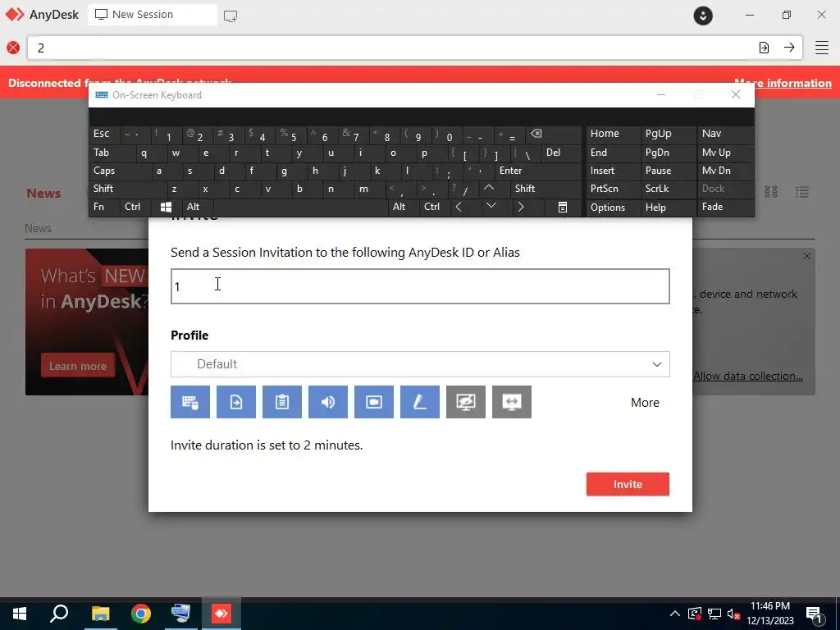The height and width of the screenshot is (630, 840).
Task: Click the add new session tab icon
Action: coord(231,16)
